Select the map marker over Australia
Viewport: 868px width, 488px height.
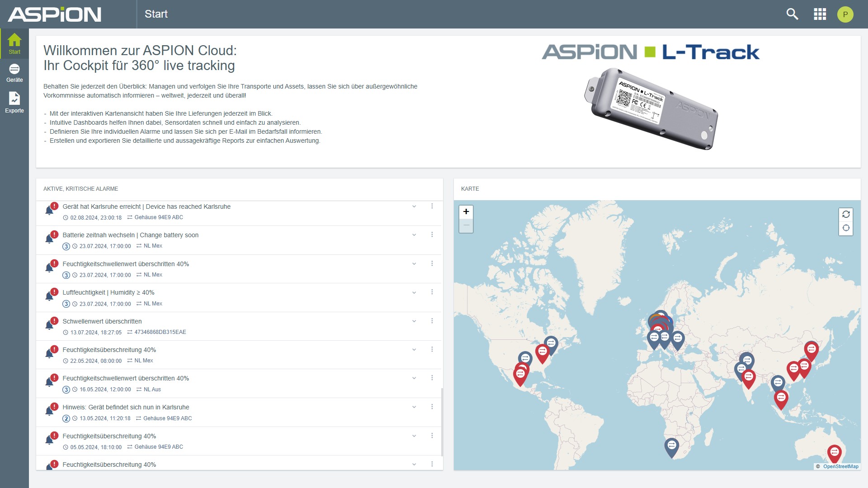[834, 451]
